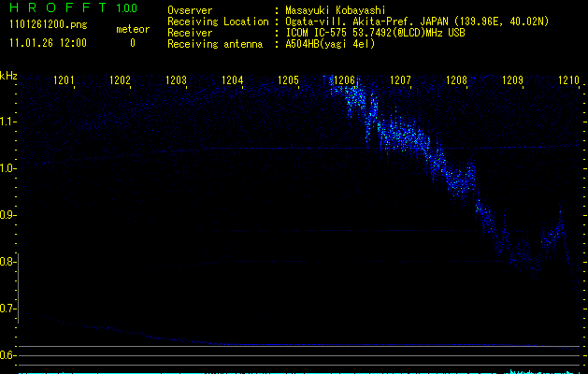Screen dimensions: 588x374
Task: Click the 1206 time marker
Action: (344, 80)
